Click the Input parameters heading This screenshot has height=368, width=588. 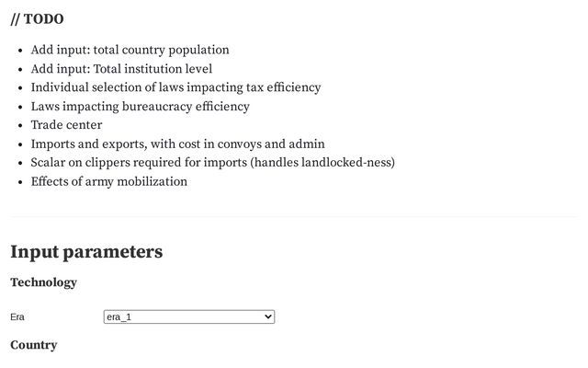click(x=86, y=251)
